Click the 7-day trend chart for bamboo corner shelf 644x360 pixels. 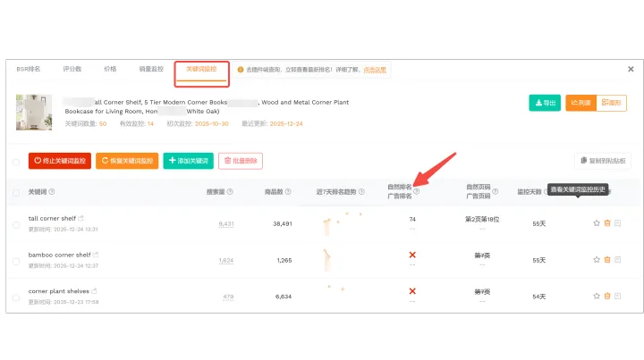(x=327, y=260)
